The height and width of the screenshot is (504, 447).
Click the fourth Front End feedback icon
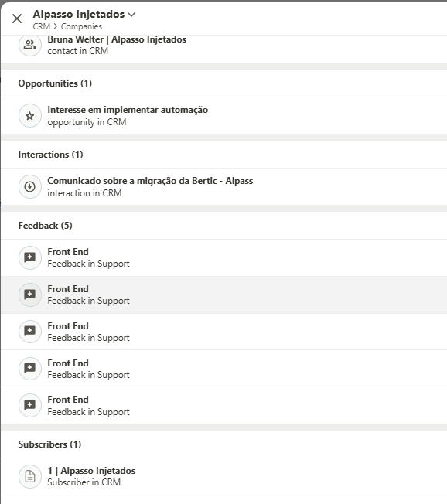(x=30, y=369)
